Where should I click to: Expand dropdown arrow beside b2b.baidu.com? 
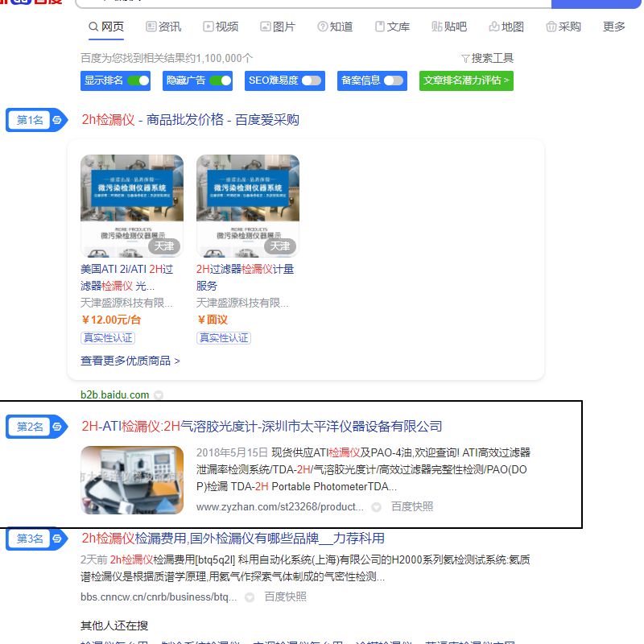click(159, 395)
